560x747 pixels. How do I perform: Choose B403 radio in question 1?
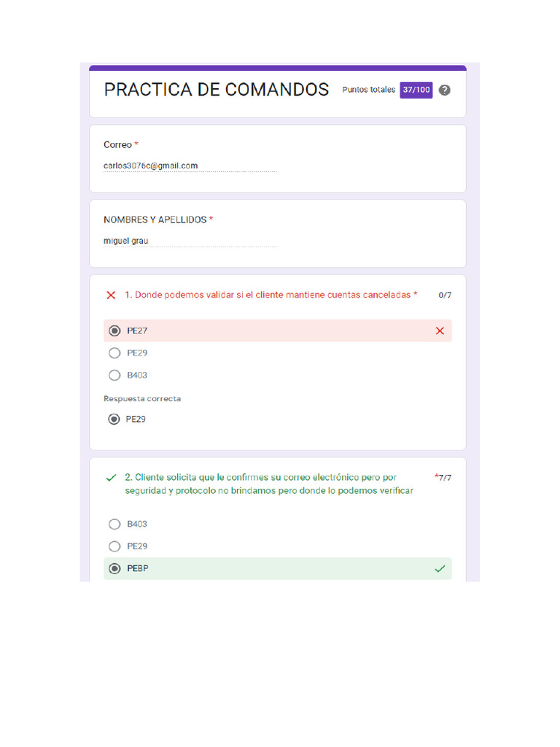pyautogui.click(x=114, y=376)
